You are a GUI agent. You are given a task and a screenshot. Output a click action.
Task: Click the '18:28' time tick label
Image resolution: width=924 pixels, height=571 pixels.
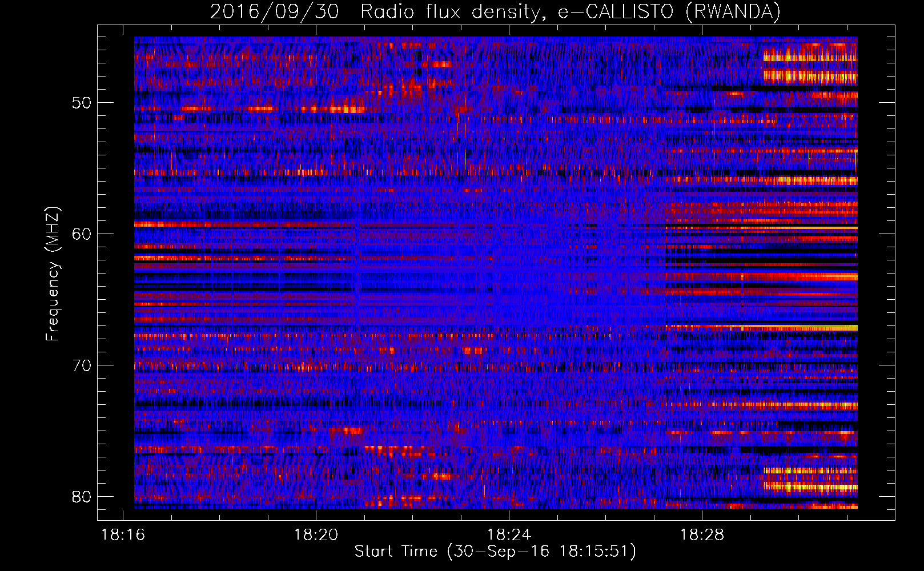coord(702,535)
